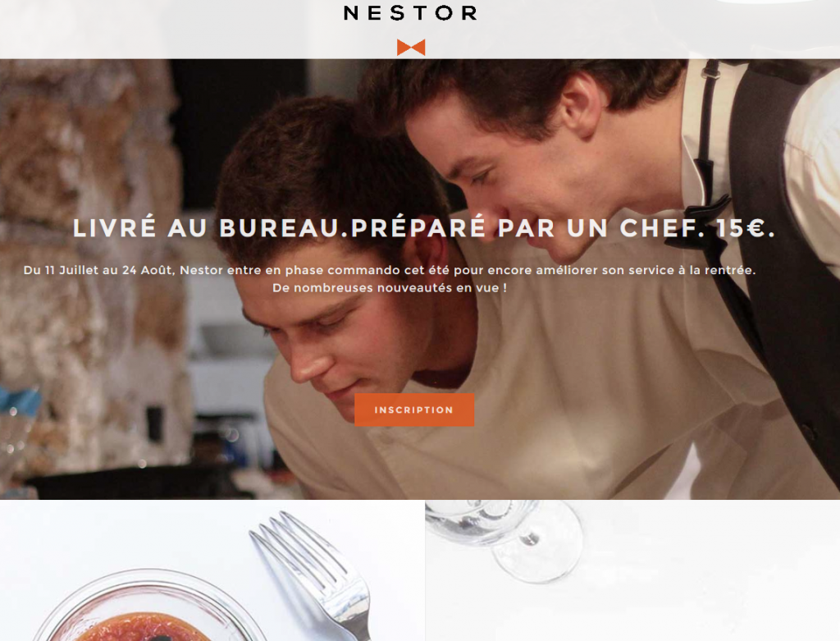Viewport: 840px width, 641px height.
Task: Click the headline 'LIVRÉ AU BUREAU'
Action: point(206,228)
